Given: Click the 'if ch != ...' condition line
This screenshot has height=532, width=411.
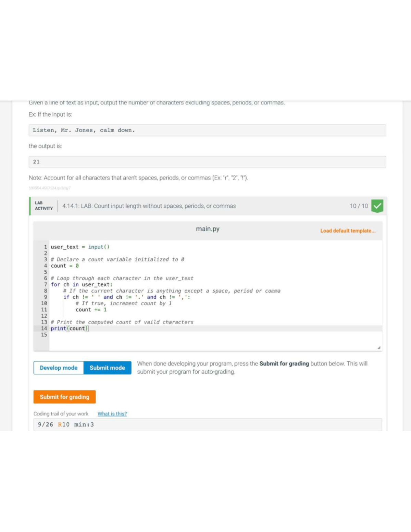Looking at the screenshot, I should pos(127,297).
